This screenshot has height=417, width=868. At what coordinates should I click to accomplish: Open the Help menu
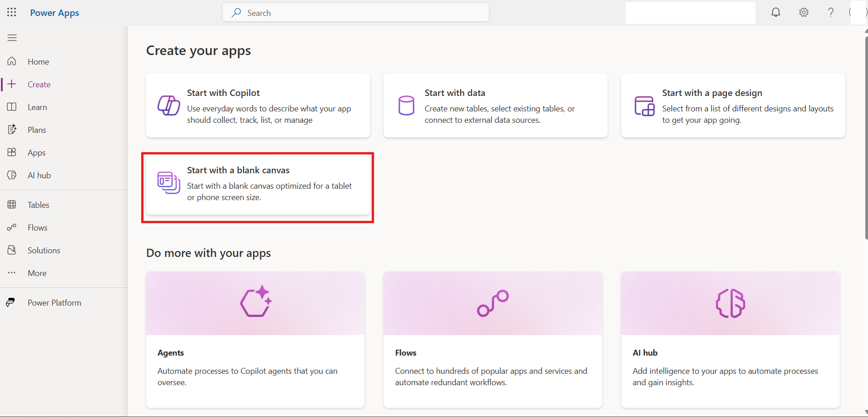831,12
